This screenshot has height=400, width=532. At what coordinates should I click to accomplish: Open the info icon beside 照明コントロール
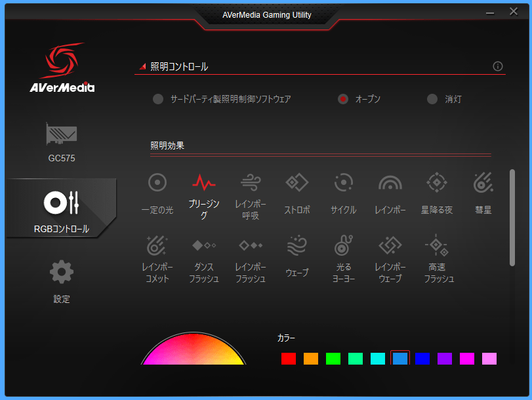(x=498, y=66)
